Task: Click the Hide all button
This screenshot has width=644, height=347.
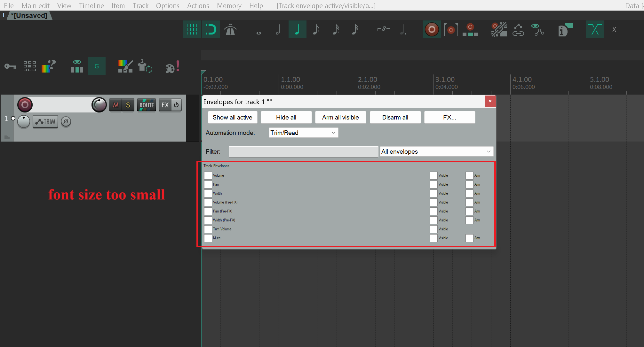Action: (x=286, y=117)
